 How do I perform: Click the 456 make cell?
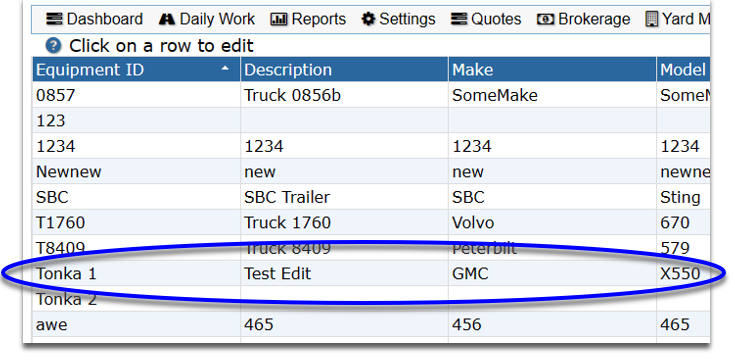[x=552, y=324]
